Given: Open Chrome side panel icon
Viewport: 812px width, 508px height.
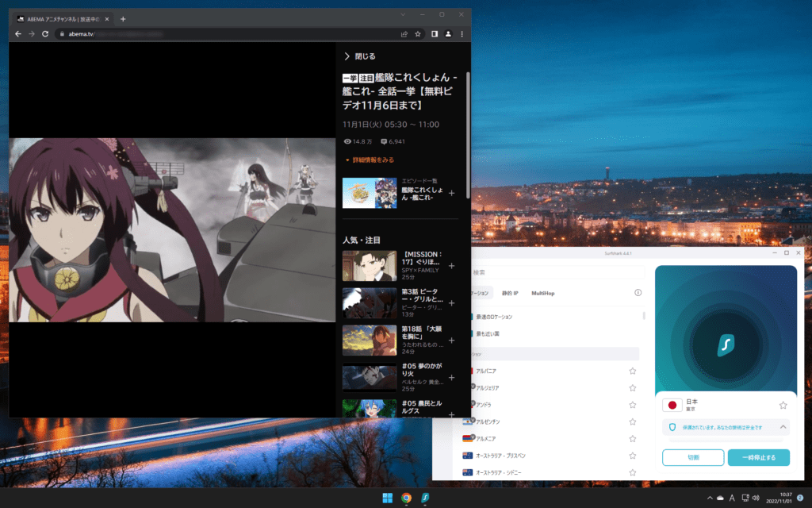Looking at the screenshot, I should 435,34.
